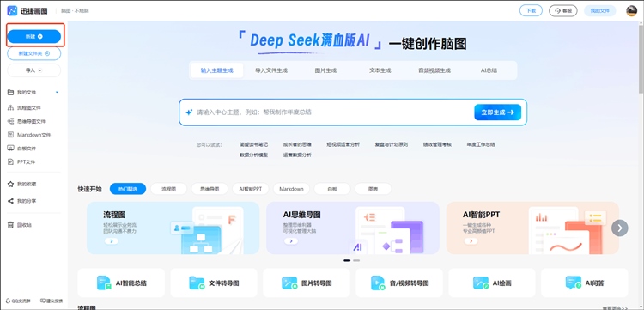Click the 查看更多 link
The width and height of the screenshot is (644, 310).
(615, 307)
